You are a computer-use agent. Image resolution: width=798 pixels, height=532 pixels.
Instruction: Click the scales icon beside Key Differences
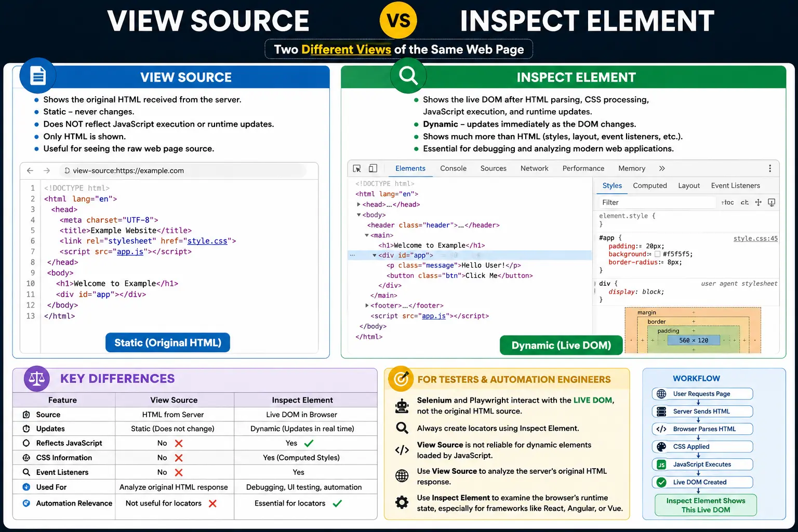click(37, 378)
